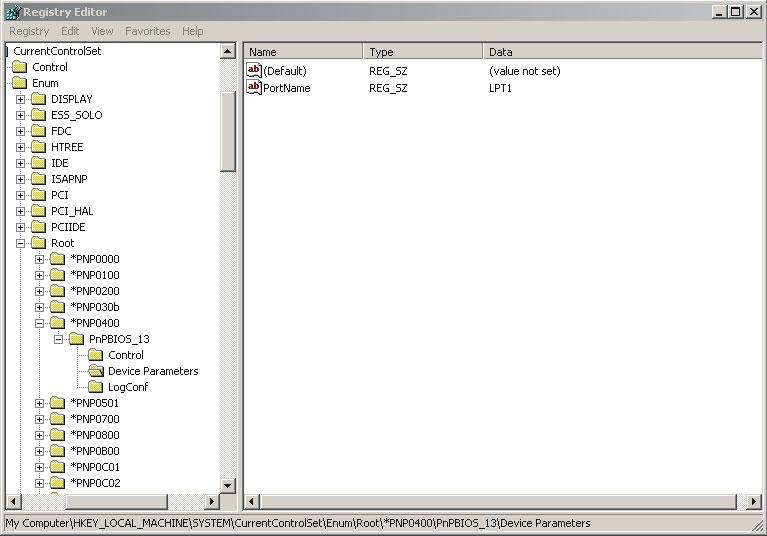Click the ESS_SOLO folder icon
The width and height of the screenshot is (767, 536).
click(x=39, y=115)
